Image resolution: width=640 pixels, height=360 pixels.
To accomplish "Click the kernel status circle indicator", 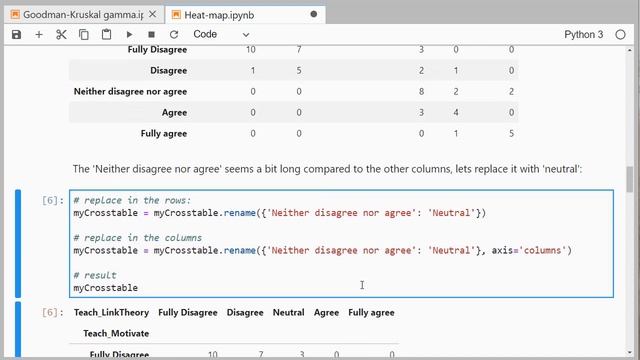I will tap(620, 35).
